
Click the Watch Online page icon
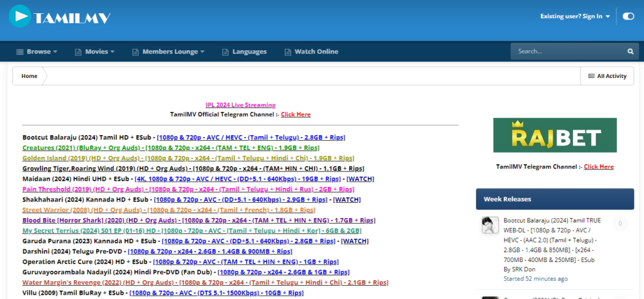click(287, 52)
